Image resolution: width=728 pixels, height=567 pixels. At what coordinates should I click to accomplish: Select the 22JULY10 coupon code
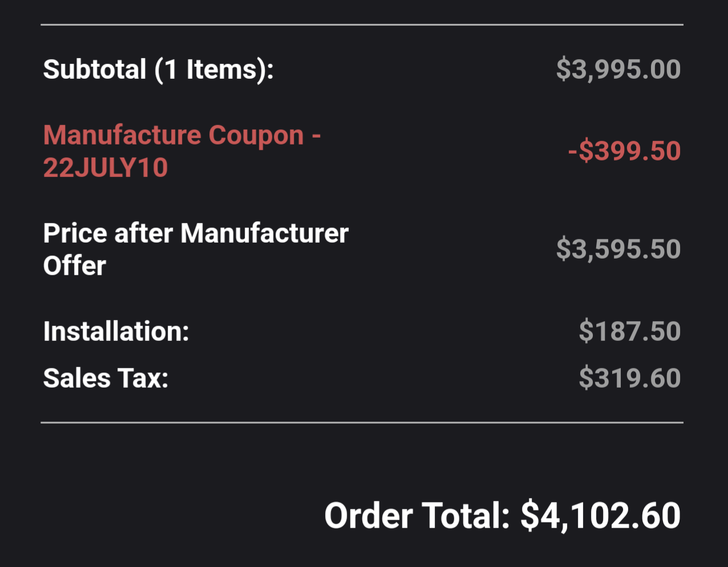coord(106,168)
